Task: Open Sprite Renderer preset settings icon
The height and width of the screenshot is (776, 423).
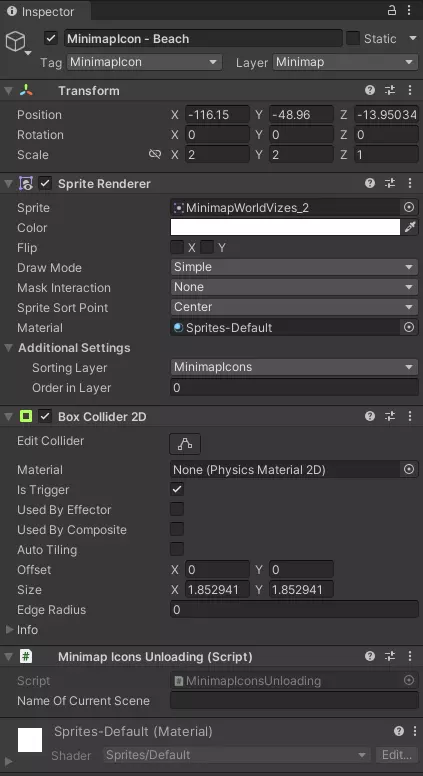Action: click(x=390, y=183)
